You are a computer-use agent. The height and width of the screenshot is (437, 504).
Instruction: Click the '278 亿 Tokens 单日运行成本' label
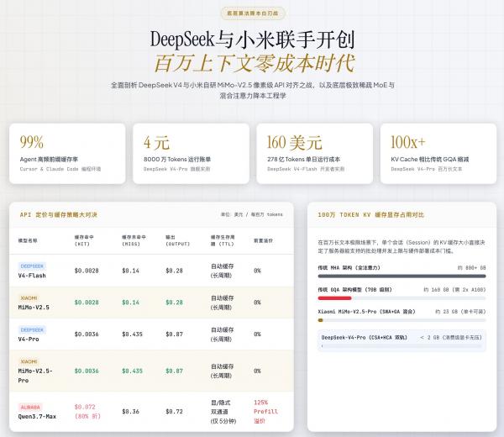coord(304,160)
